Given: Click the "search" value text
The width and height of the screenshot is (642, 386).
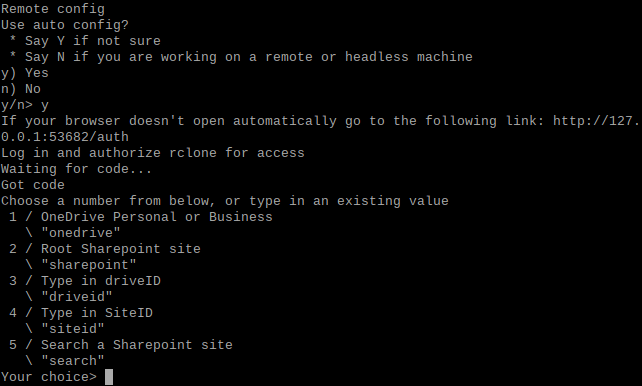Looking at the screenshot, I should [73, 361].
